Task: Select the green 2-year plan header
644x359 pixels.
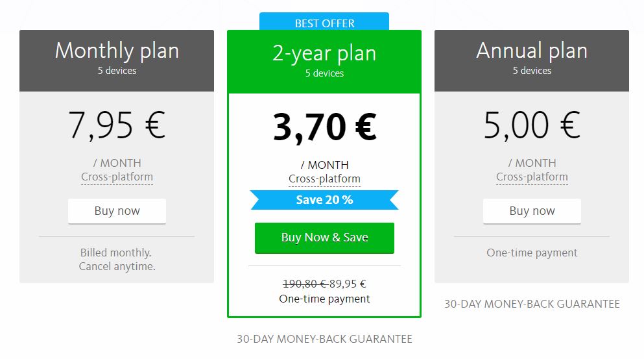Action: tap(324, 62)
